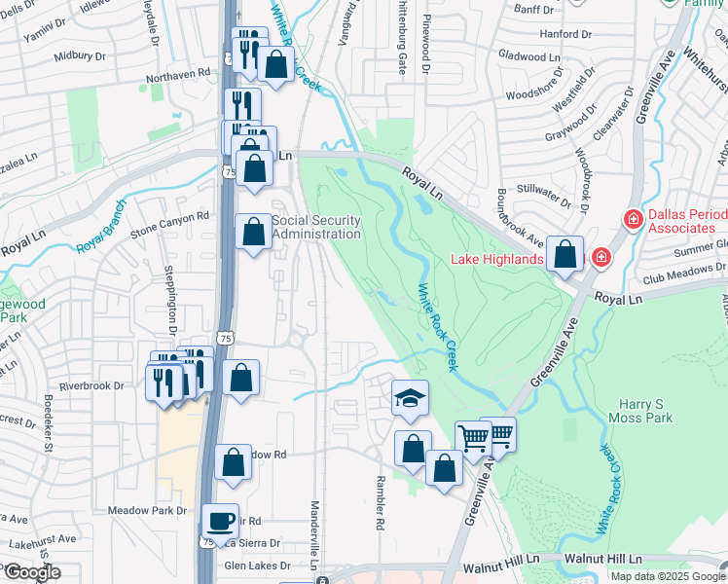Click the Dallas Periodontal Associates medical pin
This screenshot has width=728, height=584.
coord(634,218)
